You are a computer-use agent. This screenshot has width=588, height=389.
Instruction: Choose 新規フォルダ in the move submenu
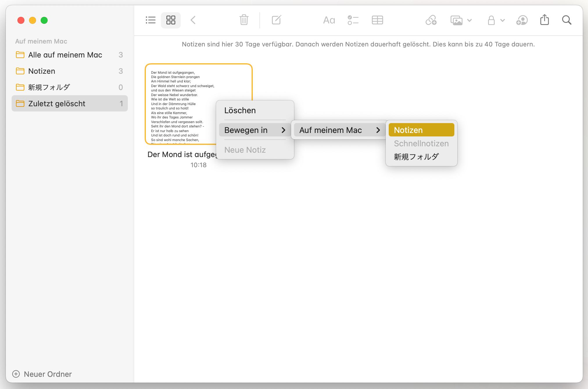pos(416,157)
